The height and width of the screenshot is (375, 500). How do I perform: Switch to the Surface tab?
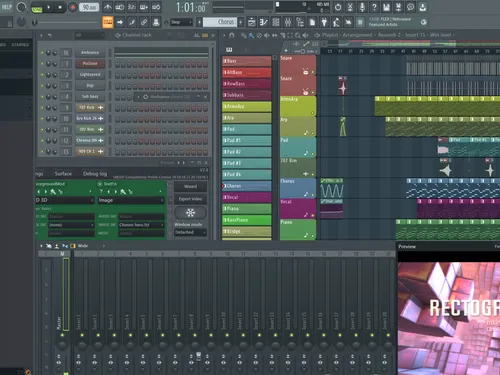(x=63, y=174)
